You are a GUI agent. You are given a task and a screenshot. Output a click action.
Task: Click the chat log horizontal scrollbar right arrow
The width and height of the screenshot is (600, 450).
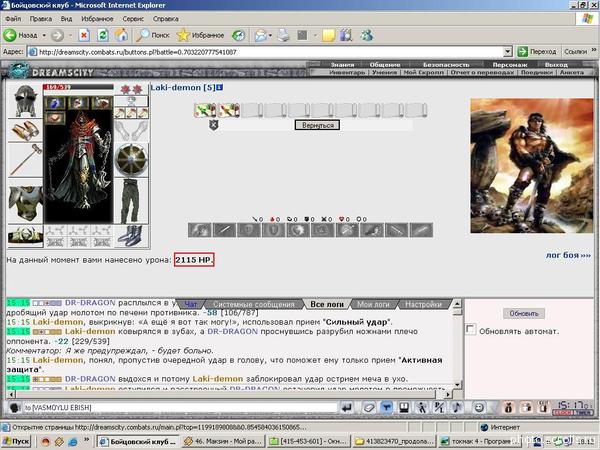pyautogui.click(x=448, y=394)
